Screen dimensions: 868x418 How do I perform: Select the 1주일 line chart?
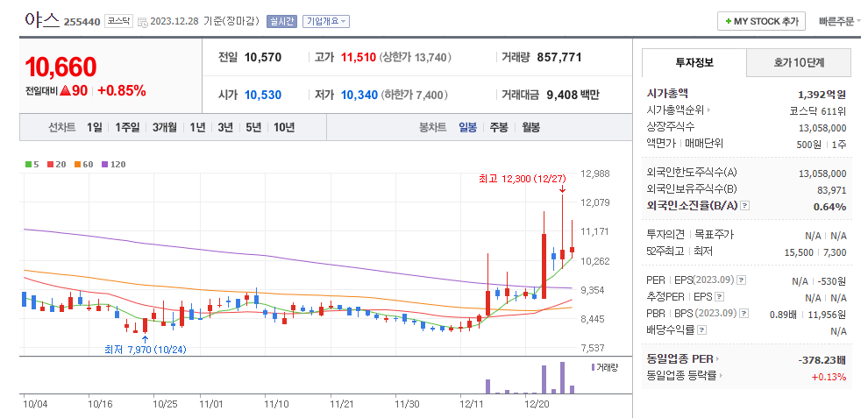tap(127, 127)
